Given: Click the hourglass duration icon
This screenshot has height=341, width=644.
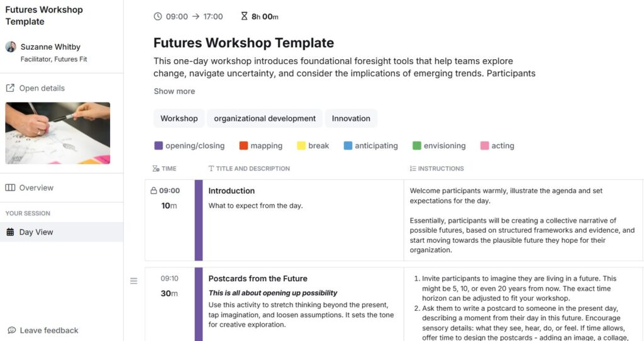Looking at the screenshot, I should [x=244, y=16].
